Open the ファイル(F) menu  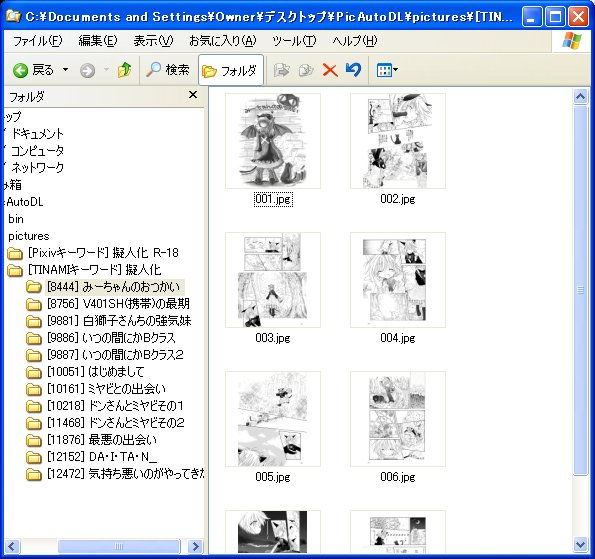[37, 41]
